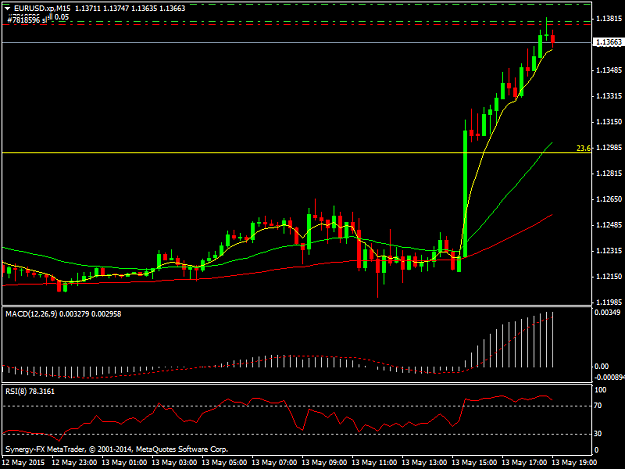Image resolution: width=625 pixels, height=469 pixels.
Task: Click the current price tag 1.13663
Action: 608,42
